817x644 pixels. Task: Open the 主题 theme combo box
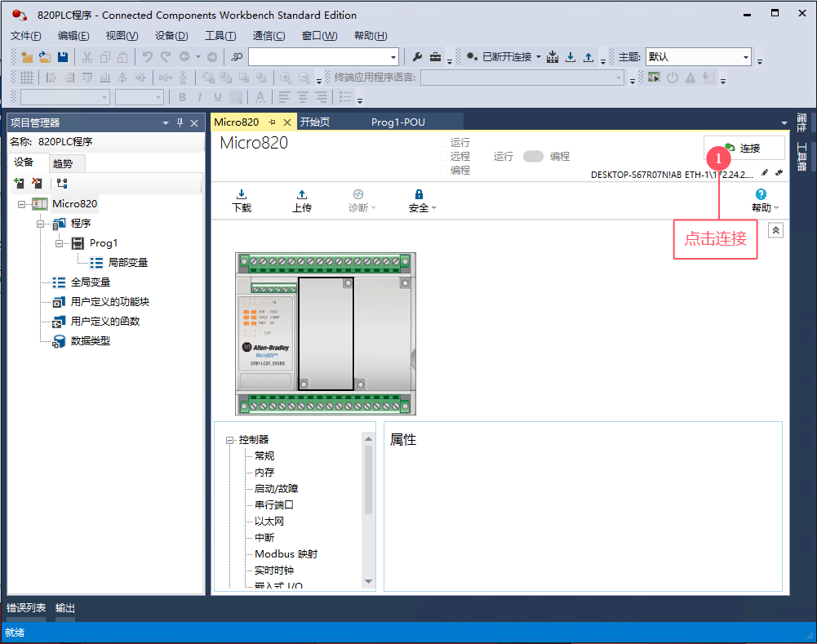[x=698, y=57]
